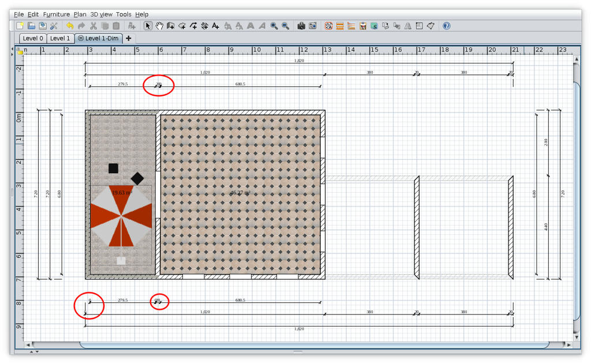Click the scroll right arrow
Image resolution: width=591 pixels, height=364 pixels.
568,345
